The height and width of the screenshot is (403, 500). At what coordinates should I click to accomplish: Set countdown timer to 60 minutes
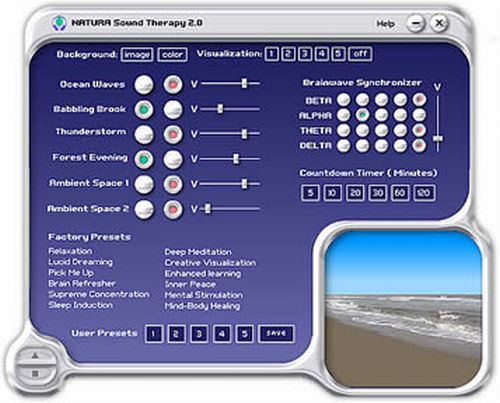(x=400, y=193)
